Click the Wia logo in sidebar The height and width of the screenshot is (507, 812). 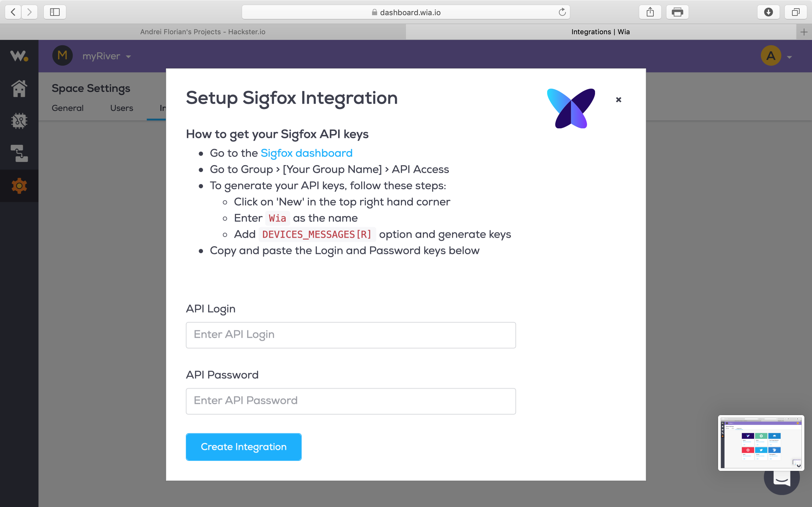point(19,56)
